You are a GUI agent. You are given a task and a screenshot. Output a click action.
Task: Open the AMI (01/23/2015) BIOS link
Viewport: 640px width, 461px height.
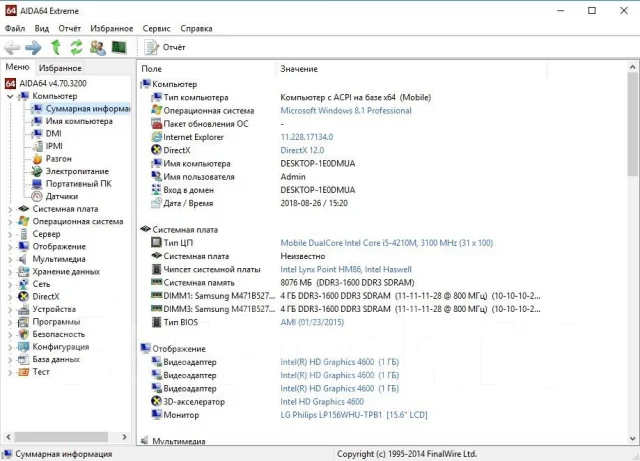pos(312,322)
